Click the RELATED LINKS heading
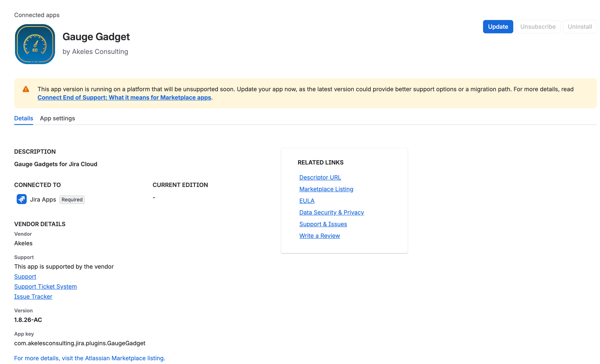This screenshot has width=600, height=364. click(320, 162)
